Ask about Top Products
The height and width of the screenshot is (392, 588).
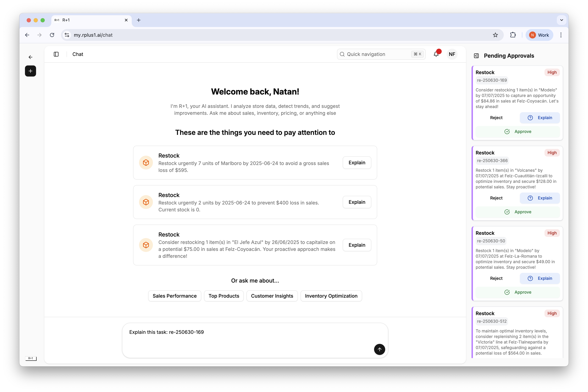(224, 296)
